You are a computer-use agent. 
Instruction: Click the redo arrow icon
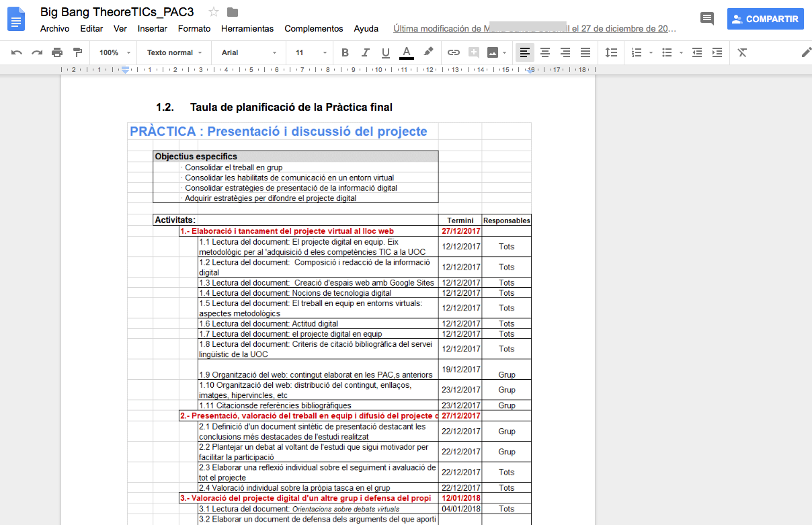[x=37, y=52]
